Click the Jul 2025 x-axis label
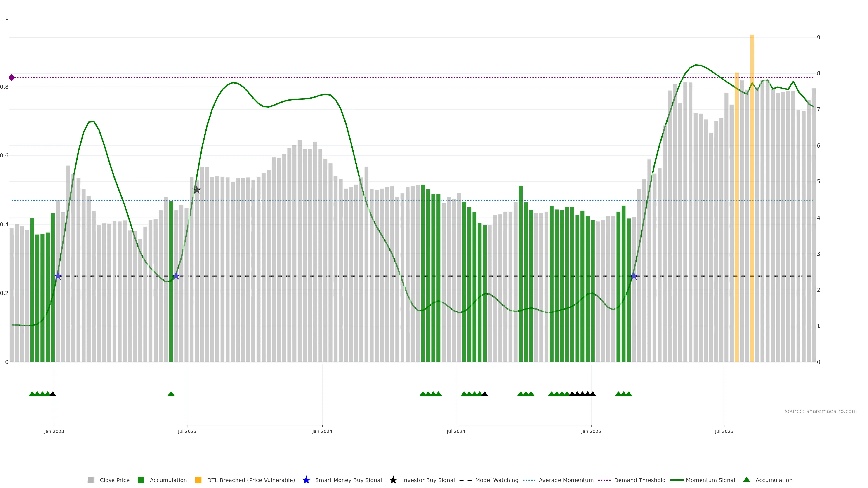Screen dimensions: 868x488 click(724, 432)
